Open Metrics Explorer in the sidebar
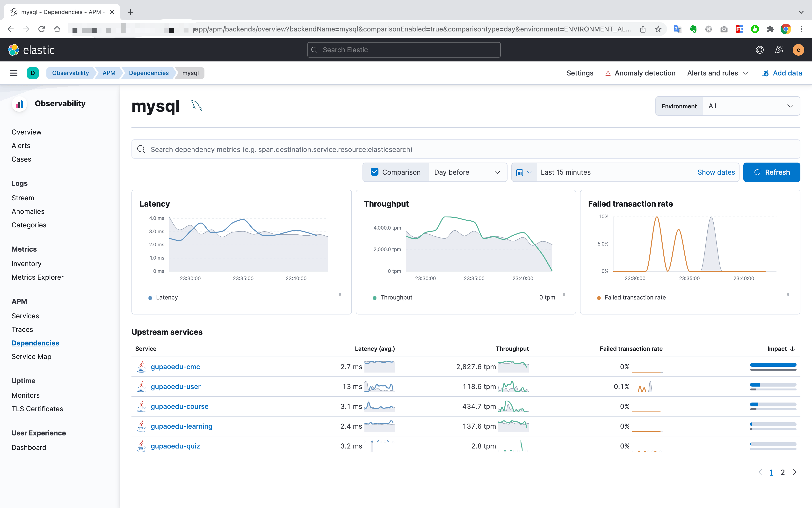This screenshot has width=812, height=508. pos(38,277)
